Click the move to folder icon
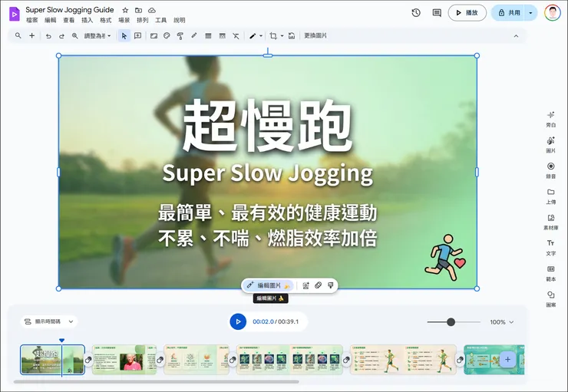The image size is (568, 392). point(138,10)
